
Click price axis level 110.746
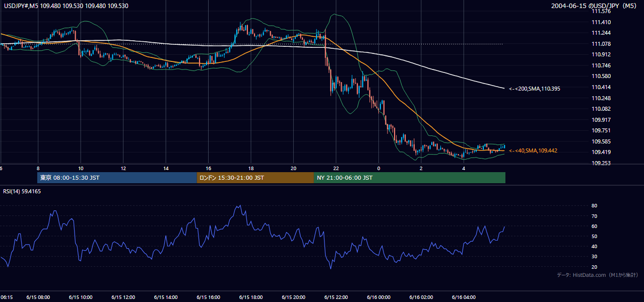[601, 65]
